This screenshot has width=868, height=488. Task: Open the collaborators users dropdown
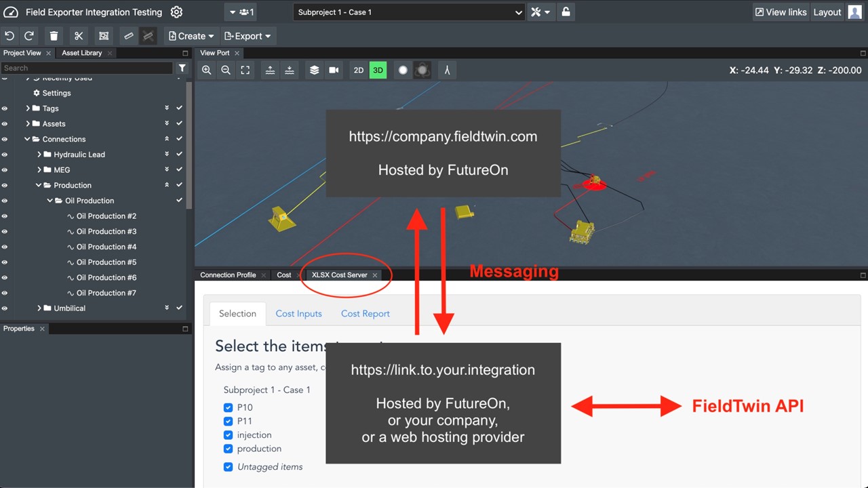pyautogui.click(x=241, y=12)
